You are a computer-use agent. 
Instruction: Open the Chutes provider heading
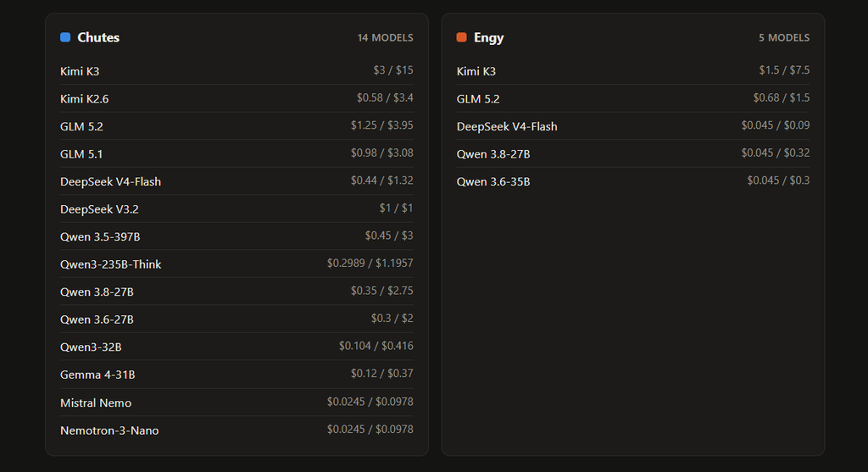point(98,37)
